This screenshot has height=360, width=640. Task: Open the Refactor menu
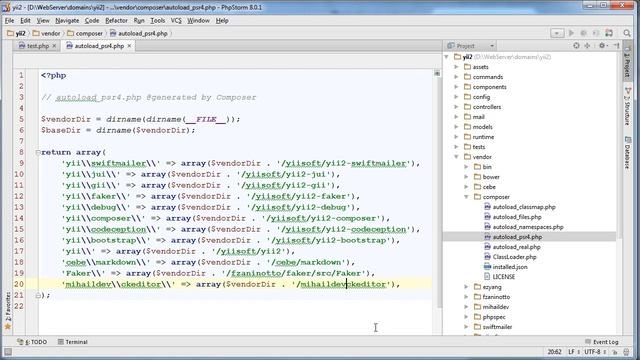click(x=116, y=20)
